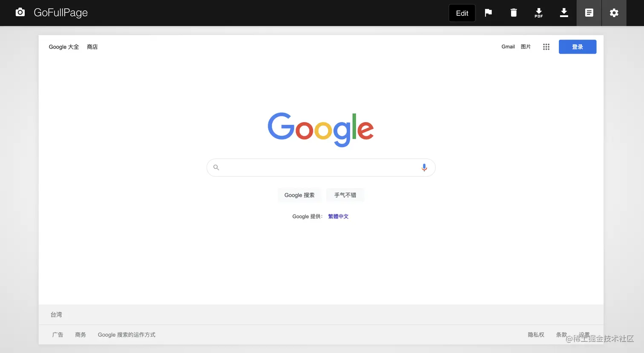Click the Google 搜索 button
This screenshot has height=353, width=644.
coord(299,195)
